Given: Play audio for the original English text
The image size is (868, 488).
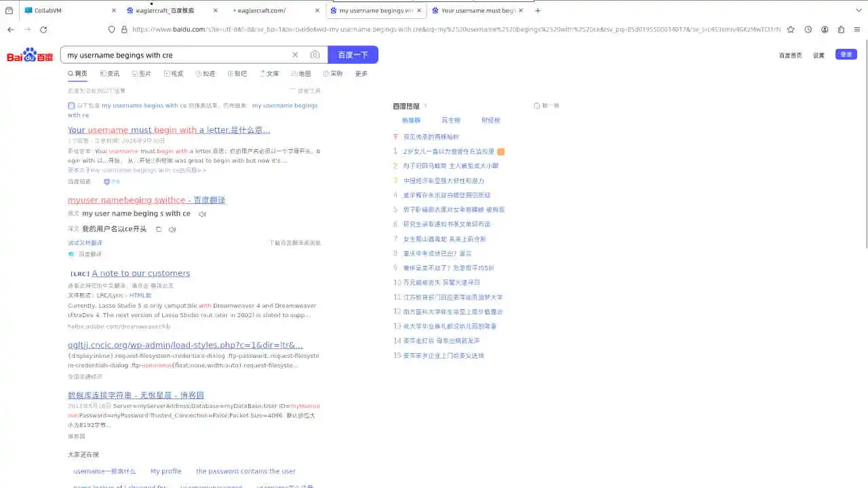Looking at the screenshot, I should click(x=202, y=214).
